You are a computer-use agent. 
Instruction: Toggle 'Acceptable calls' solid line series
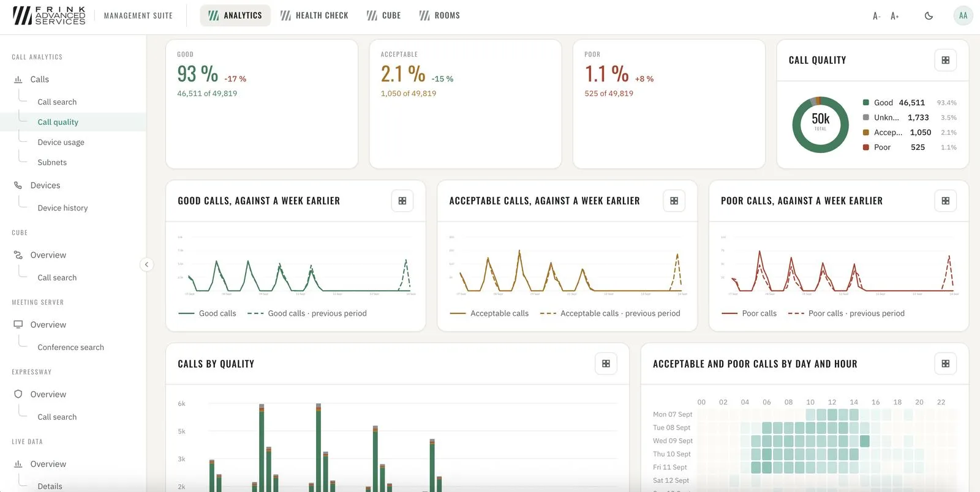[489, 313]
